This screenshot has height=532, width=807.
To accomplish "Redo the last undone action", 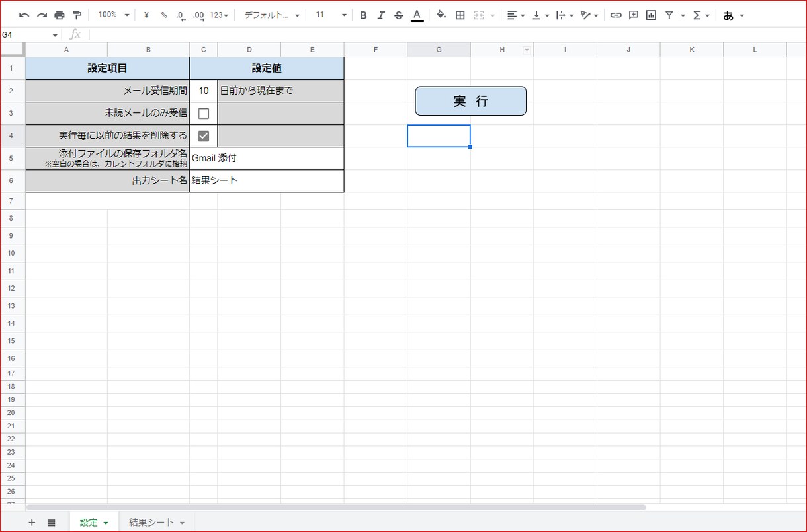I will point(42,15).
